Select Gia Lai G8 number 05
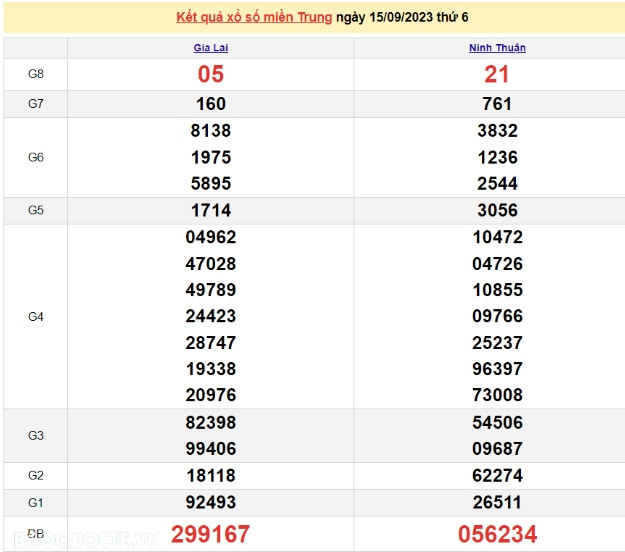625x552 pixels. [211, 75]
